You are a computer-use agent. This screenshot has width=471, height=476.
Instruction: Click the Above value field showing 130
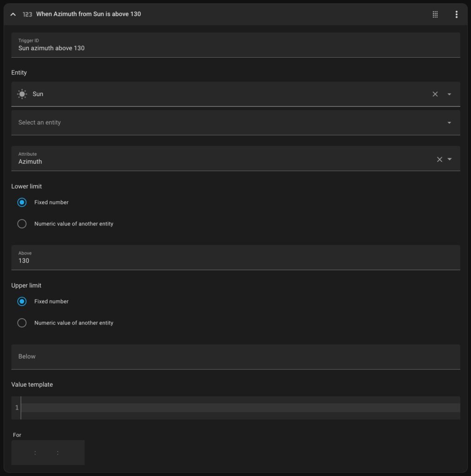pyautogui.click(x=235, y=258)
